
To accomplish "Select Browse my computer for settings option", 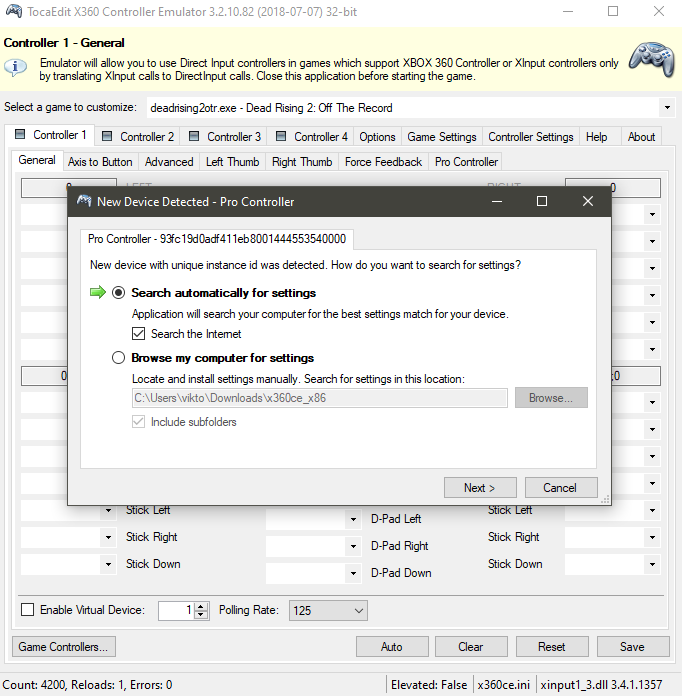I will click(119, 357).
